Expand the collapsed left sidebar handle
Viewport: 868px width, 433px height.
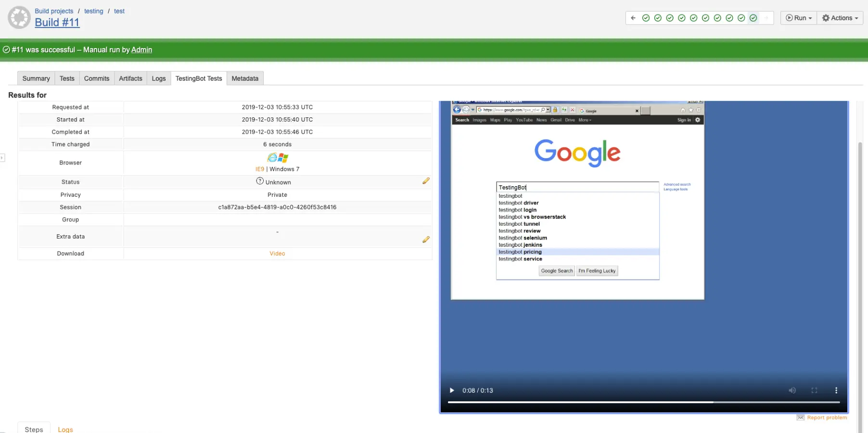tap(2, 157)
